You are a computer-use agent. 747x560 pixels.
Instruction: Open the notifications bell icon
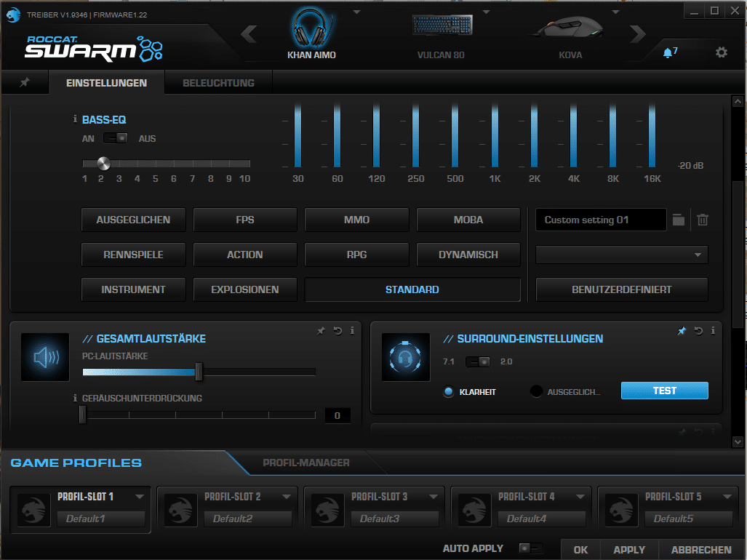coord(668,53)
